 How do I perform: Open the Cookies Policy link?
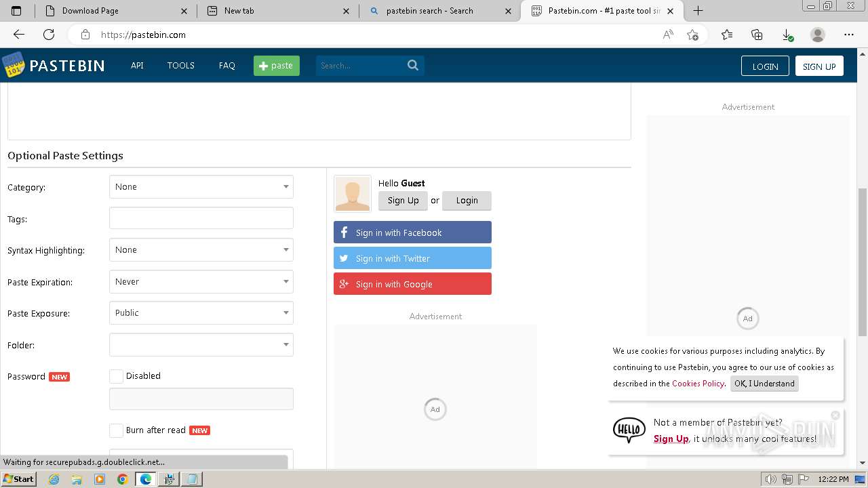[x=698, y=384]
